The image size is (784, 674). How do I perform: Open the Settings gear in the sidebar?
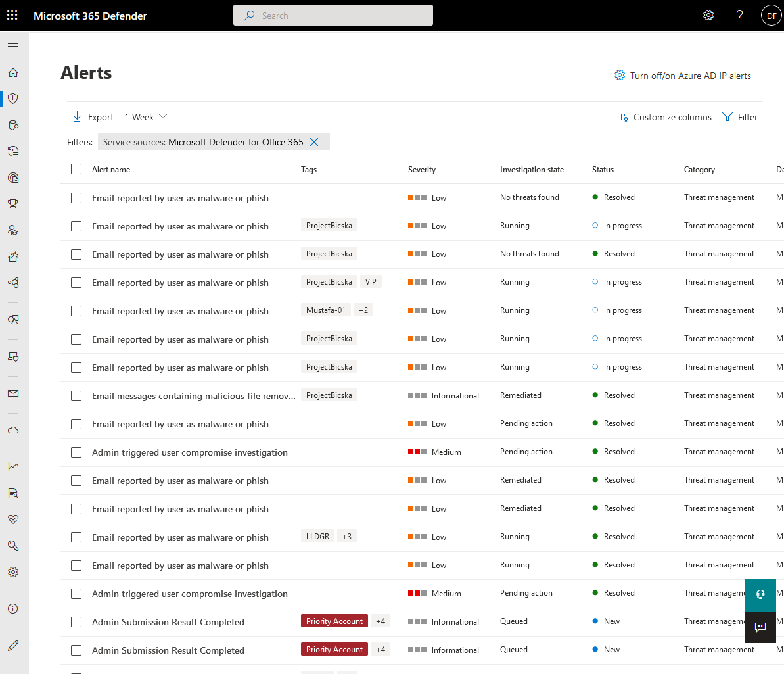[12, 572]
